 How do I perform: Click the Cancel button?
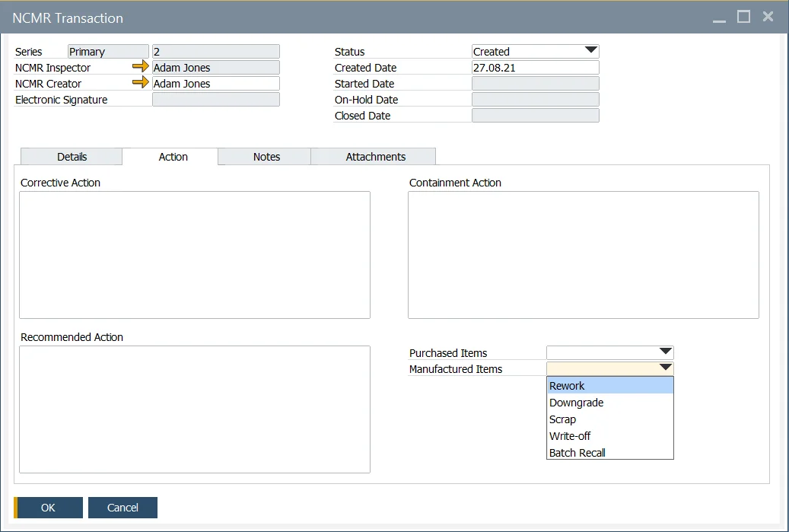[x=122, y=508]
